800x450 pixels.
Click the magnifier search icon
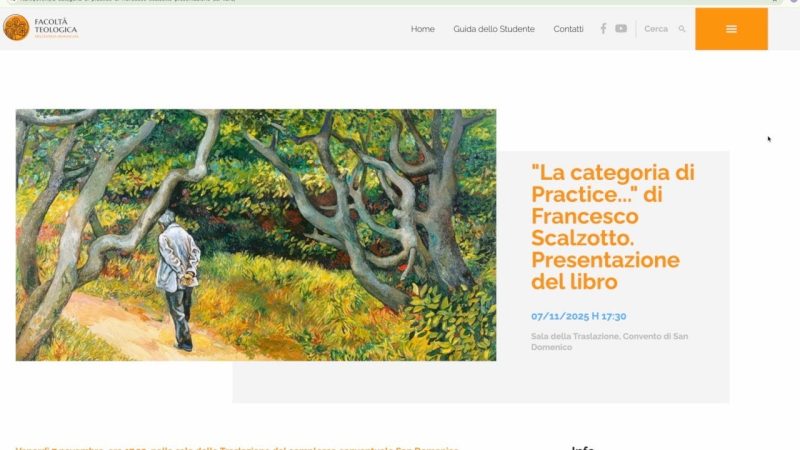tap(682, 29)
